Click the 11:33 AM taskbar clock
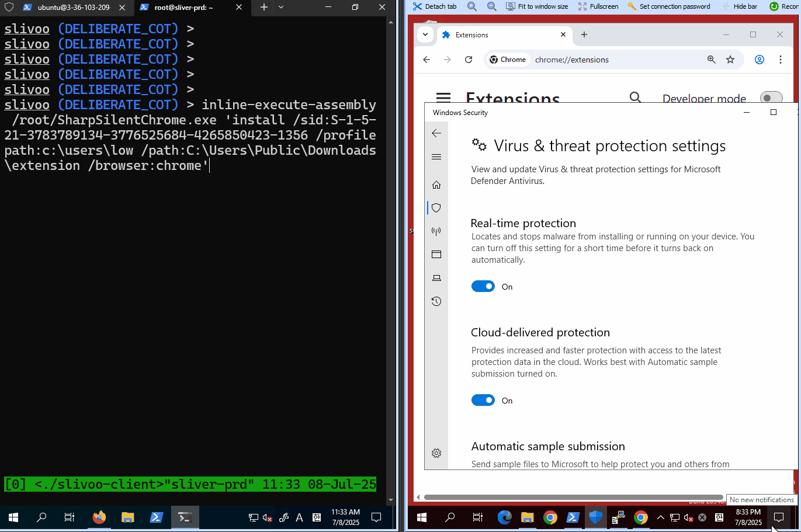 pos(346,517)
